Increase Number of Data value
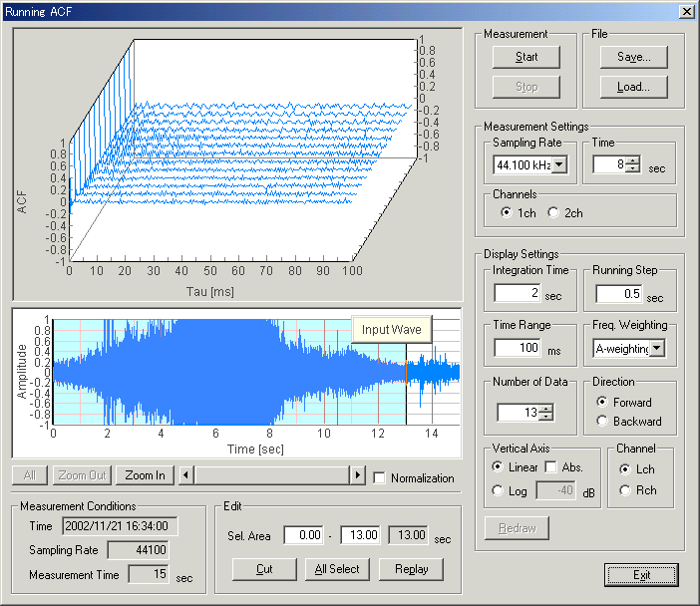Image resolution: width=700 pixels, height=606 pixels. click(x=546, y=408)
